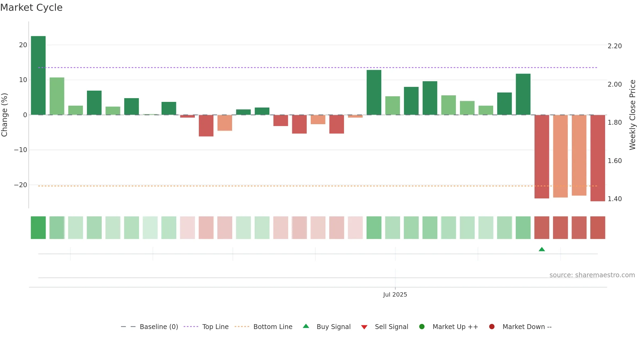Viewport: 644px width, 362px height.
Task: Click the green Buy Signal legend triangle icon
Action: click(306, 326)
